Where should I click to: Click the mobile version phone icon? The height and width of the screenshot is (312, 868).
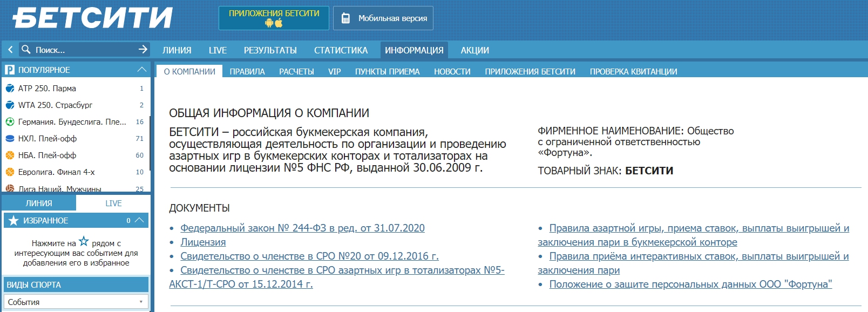click(345, 18)
